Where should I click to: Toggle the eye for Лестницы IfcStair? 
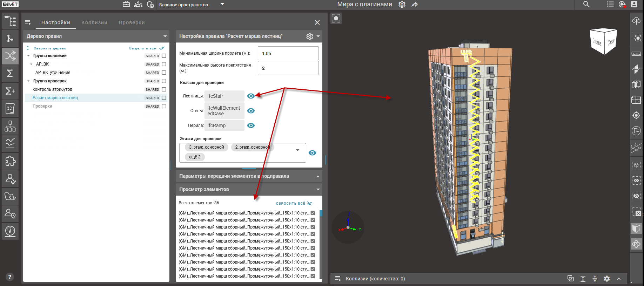(251, 96)
